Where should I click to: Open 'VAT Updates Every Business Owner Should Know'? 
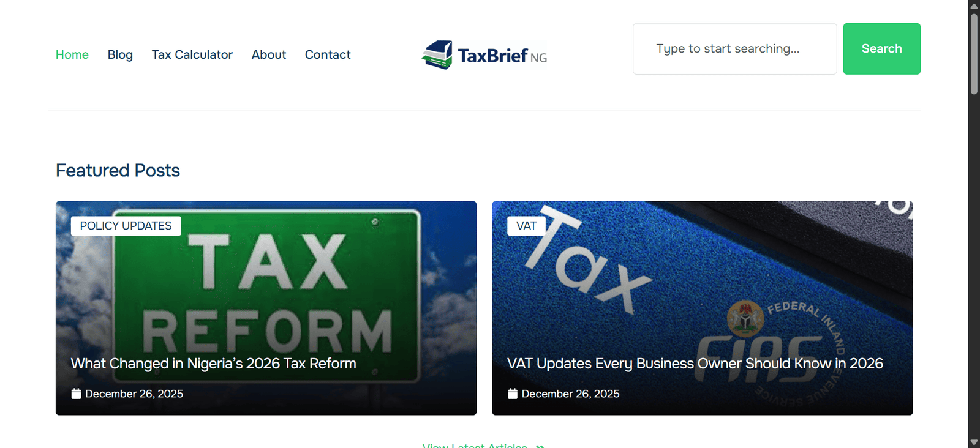(x=695, y=364)
